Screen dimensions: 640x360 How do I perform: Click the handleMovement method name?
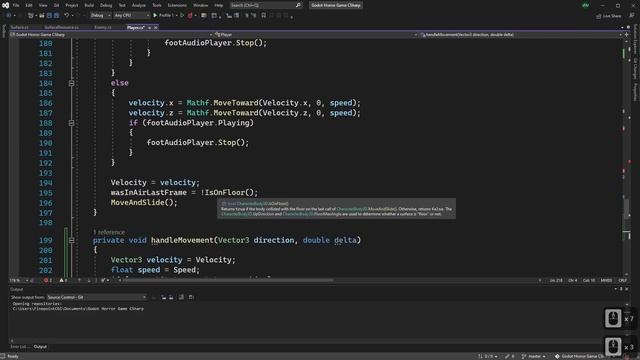coord(182,240)
